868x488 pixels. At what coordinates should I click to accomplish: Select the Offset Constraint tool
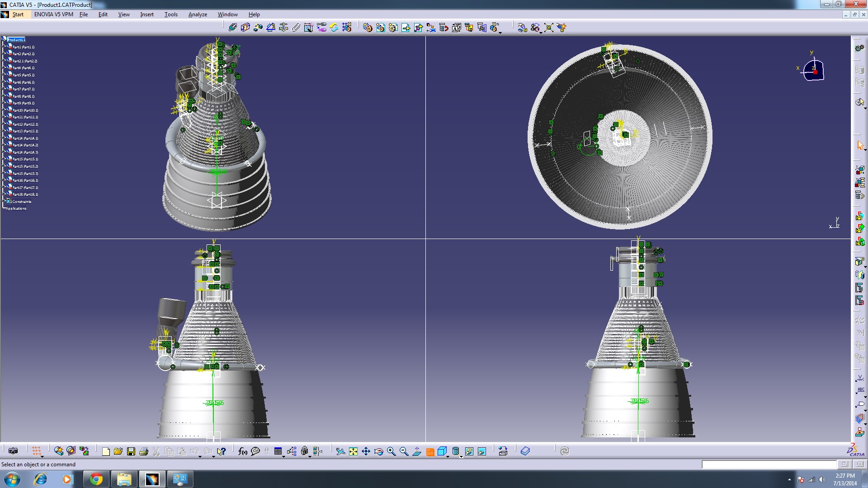[x=258, y=28]
